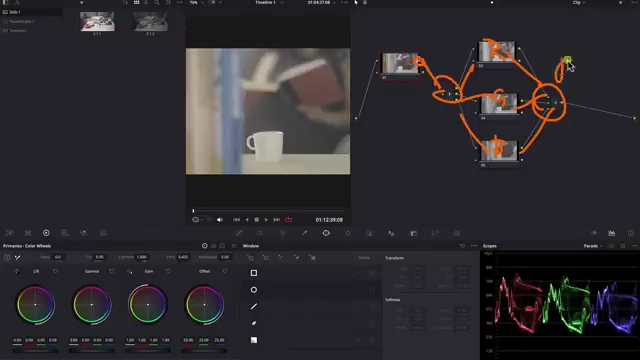This screenshot has height=360, width=640.
Task: Click the Offset master slider
Action: pyautogui.click(x=204, y=350)
